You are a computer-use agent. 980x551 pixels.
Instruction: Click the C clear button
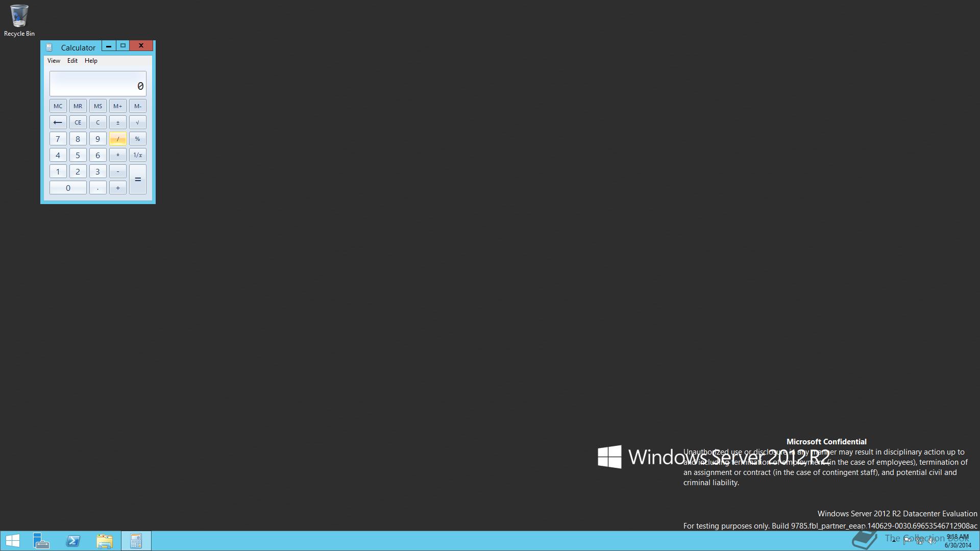[x=97, y=122]
